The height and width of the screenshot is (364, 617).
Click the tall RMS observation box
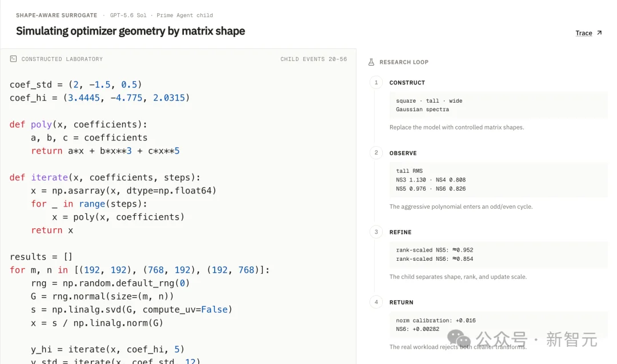coord(499,180)
